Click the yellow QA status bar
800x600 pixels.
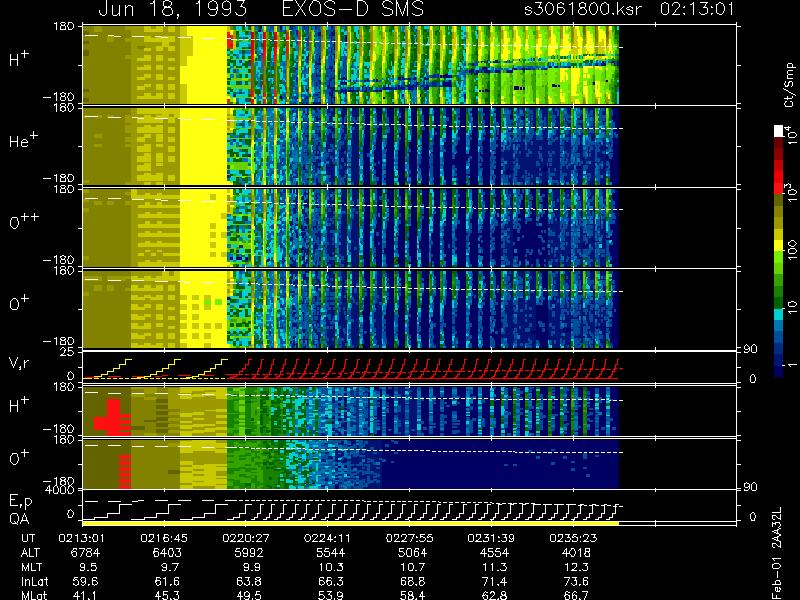[351, 523]
